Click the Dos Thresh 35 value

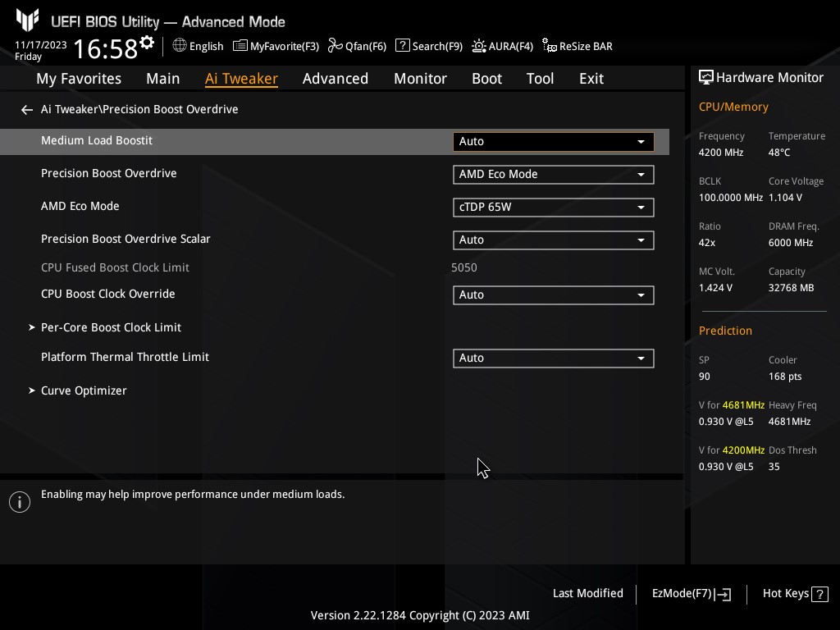(774, 467)
